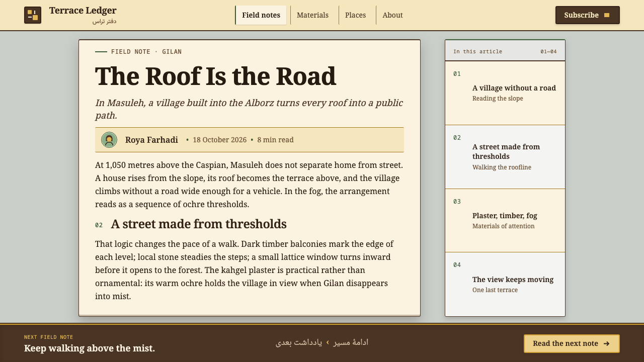This screenshot has width=644, height=362.
Task: Click the FIELD NOTE · GILAN label
Action: click(146, 52)
